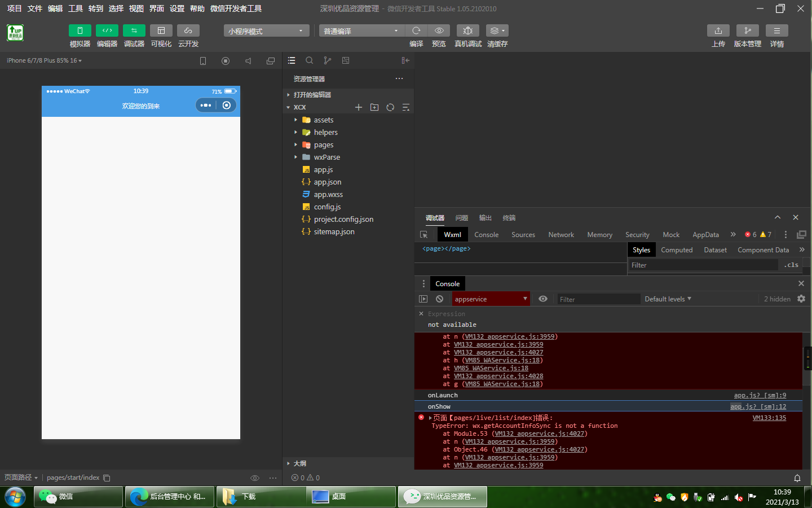Screen dimensions: 812x508
Task: Open the app.js?[sm]:9 source link
Action: click(x=760, y=396)
